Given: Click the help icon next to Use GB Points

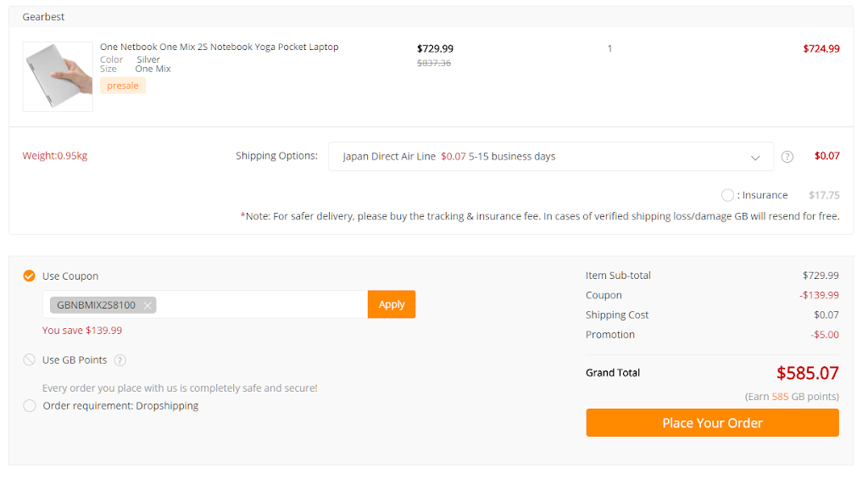Looking at the screenshot, I should (120, 360).
